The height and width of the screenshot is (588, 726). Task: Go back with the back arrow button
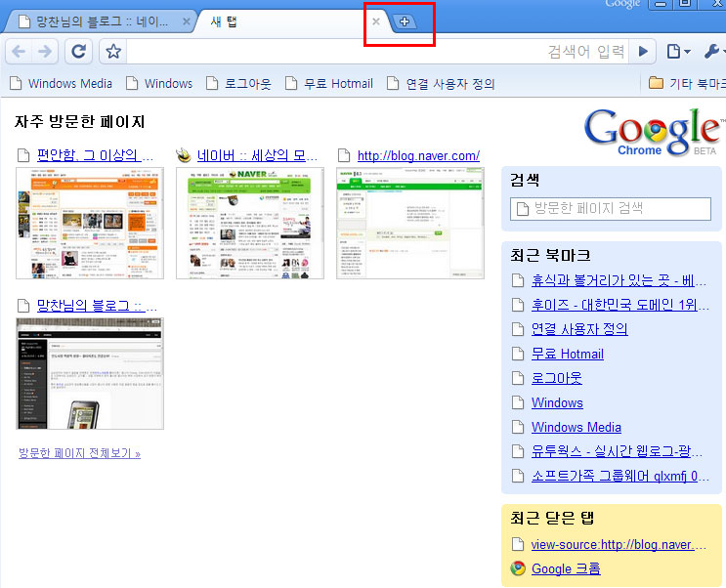pos(19,51)
